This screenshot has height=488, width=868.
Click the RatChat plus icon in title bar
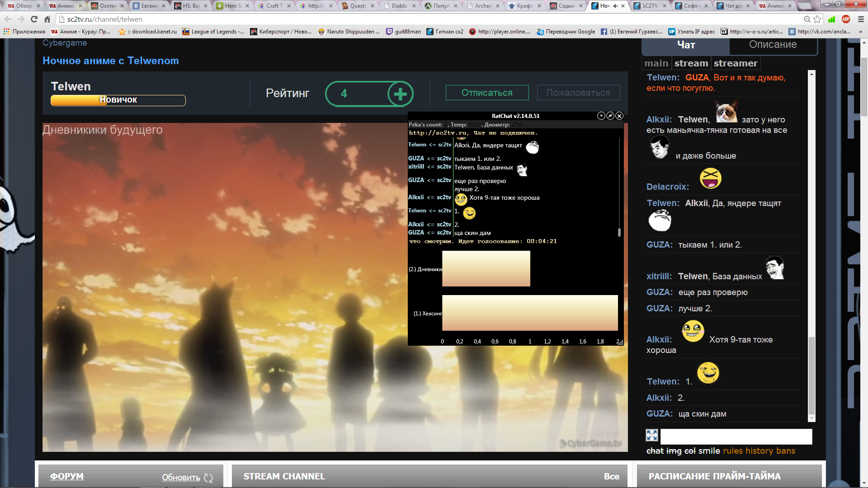pos(601,116)
